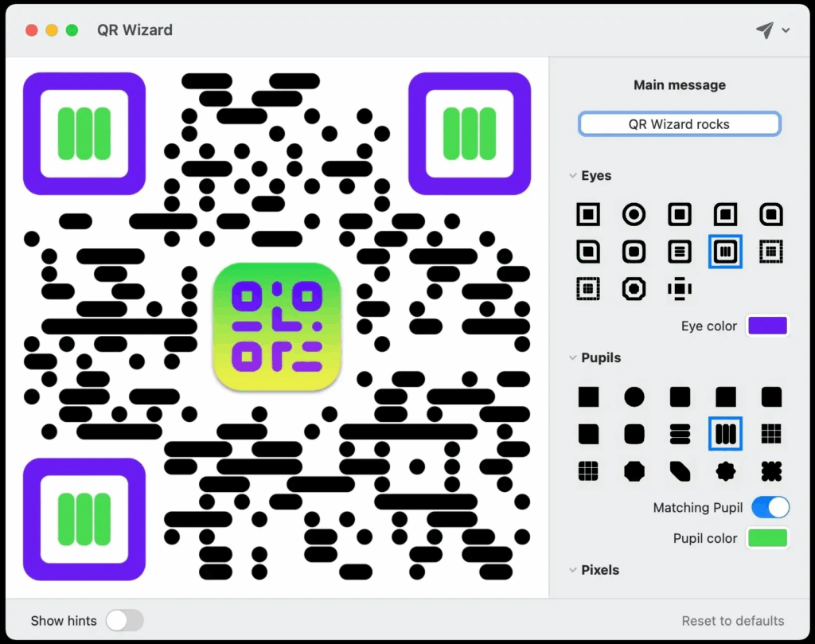The image size is (815, 644).
Task: Pick the octagon pupil shape
Action: (x=634, y=471)
